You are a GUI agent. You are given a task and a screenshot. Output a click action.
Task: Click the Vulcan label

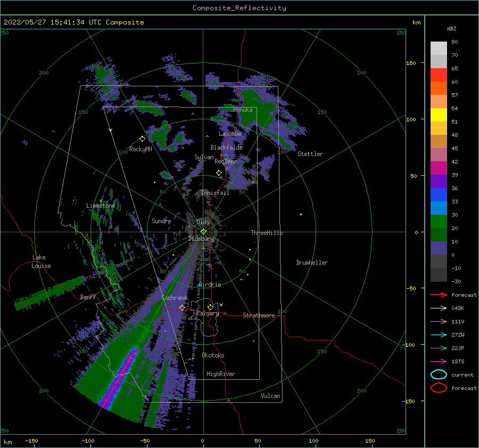click(x=270, y=395)
